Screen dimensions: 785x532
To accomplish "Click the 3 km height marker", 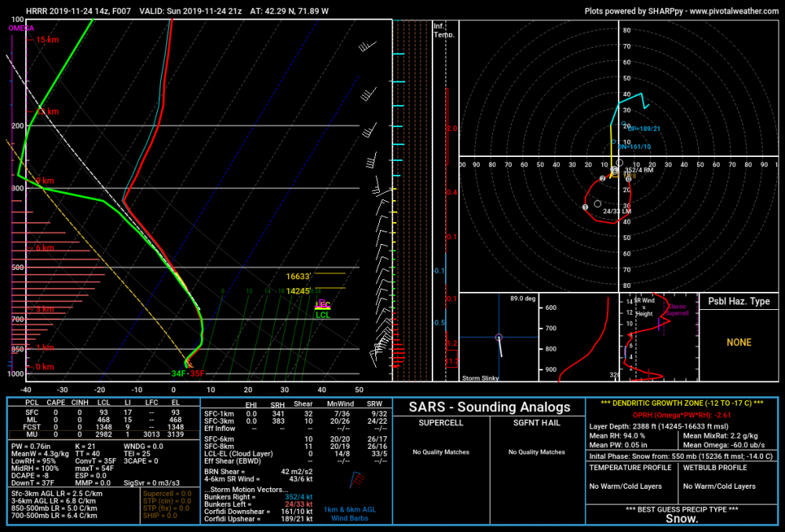I will pos(45,309).
